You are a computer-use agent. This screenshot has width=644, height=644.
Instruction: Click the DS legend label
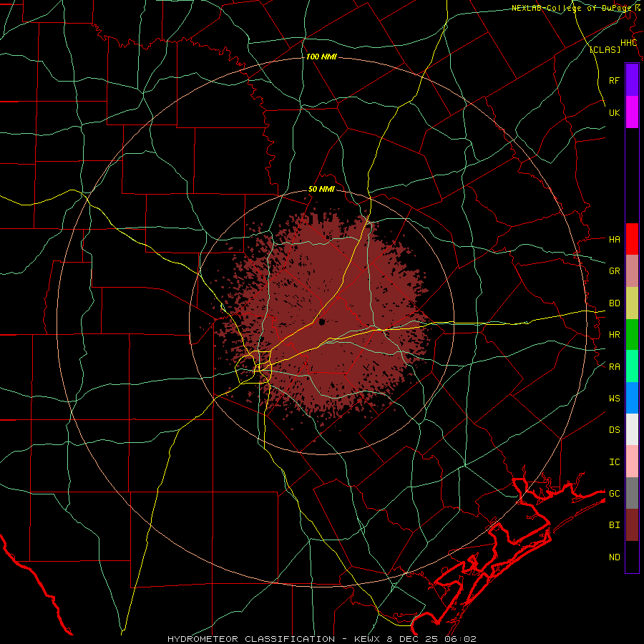(x=614, y=429)
